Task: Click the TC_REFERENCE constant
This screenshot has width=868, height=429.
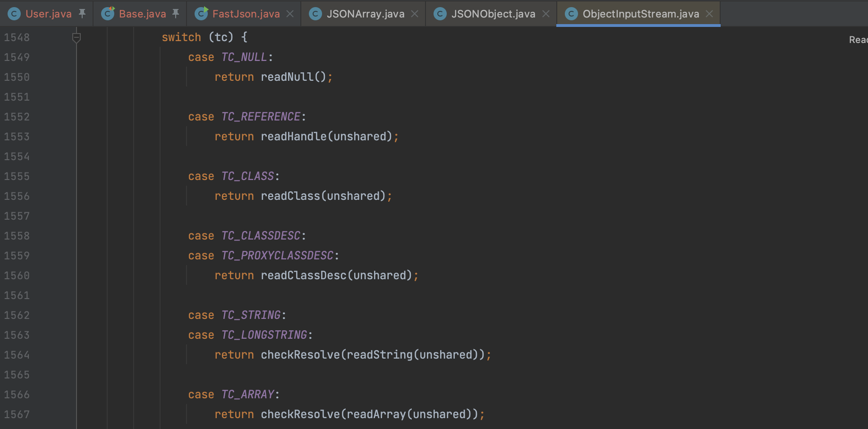Action: coord(261,117)
